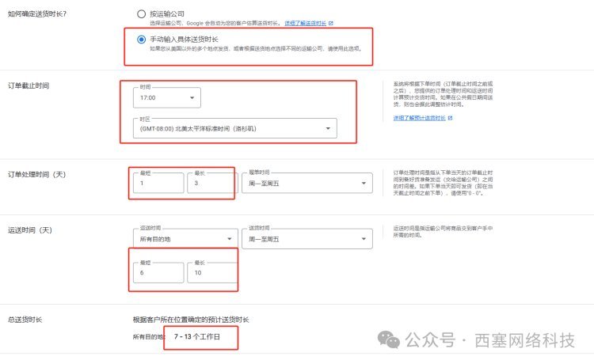This screenshot has width=594, height=364.
Task: Click the 最长 order processing field showing 3
Action: pyautogui.click(x=211, y=184)
